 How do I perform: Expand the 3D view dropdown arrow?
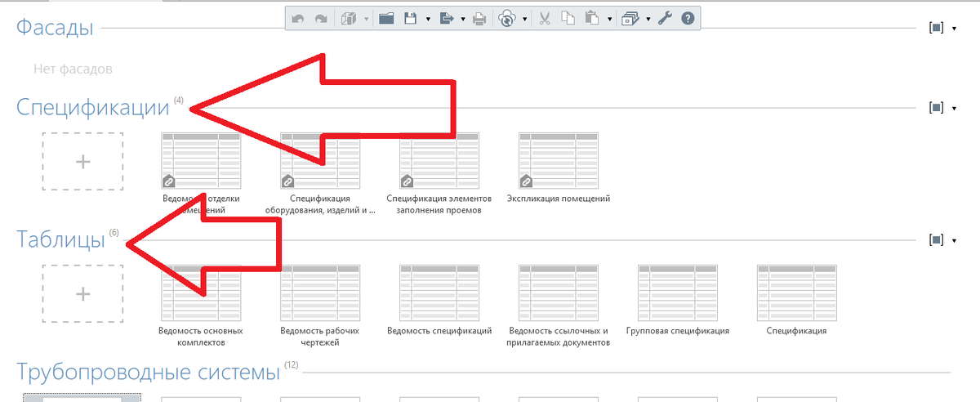(x=367, y=18)
